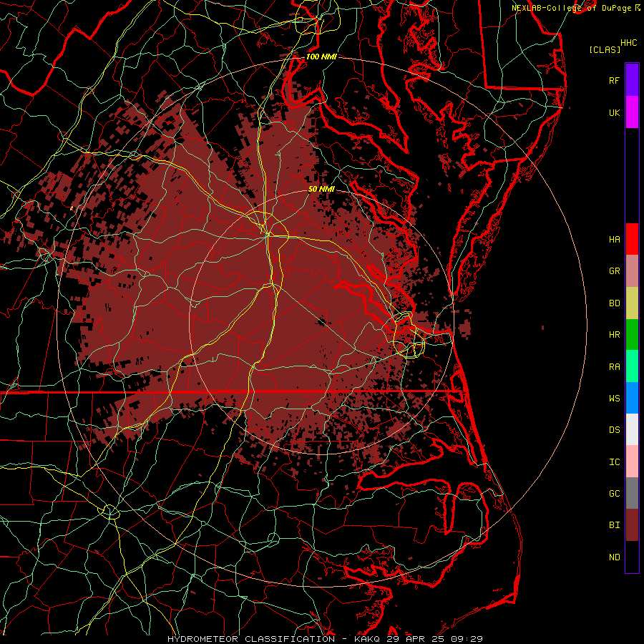Click the HR green legend color swatch
The height and width of the screenshot is (644, 644).
632,335
